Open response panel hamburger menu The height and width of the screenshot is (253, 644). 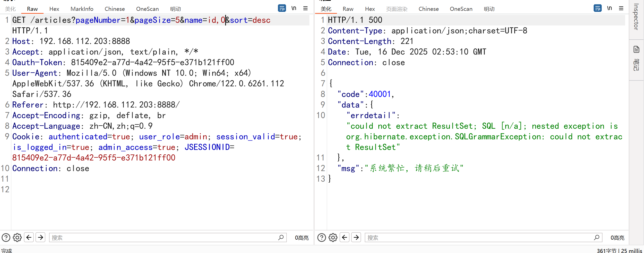[621, 8]
